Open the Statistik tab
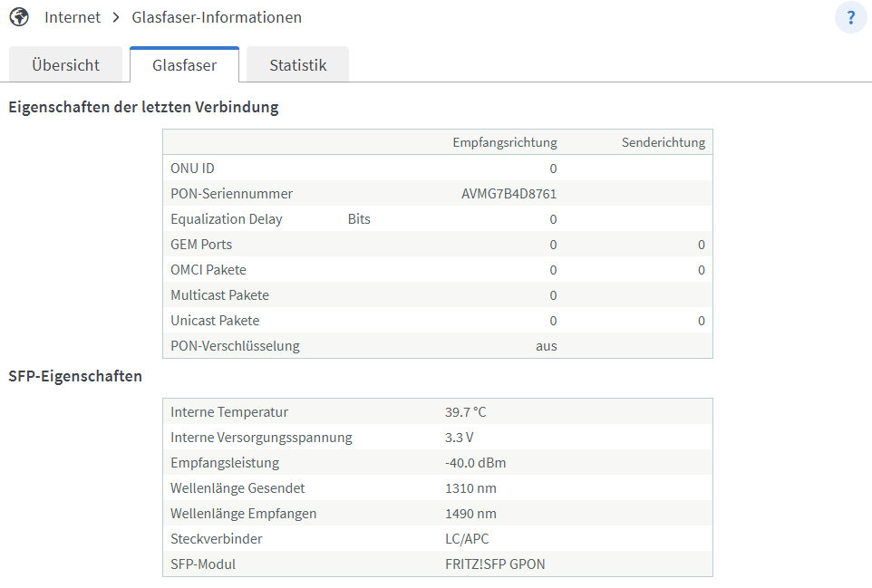 [298, 64]
